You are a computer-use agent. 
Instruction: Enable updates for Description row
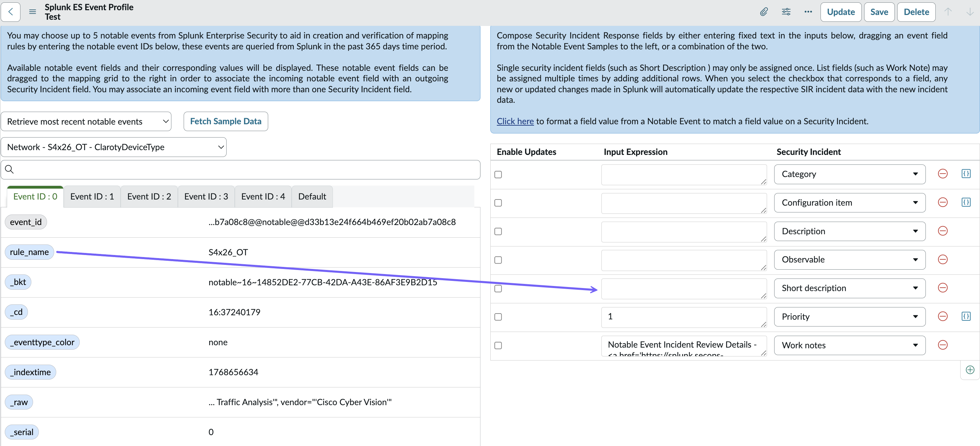point(498,232)
